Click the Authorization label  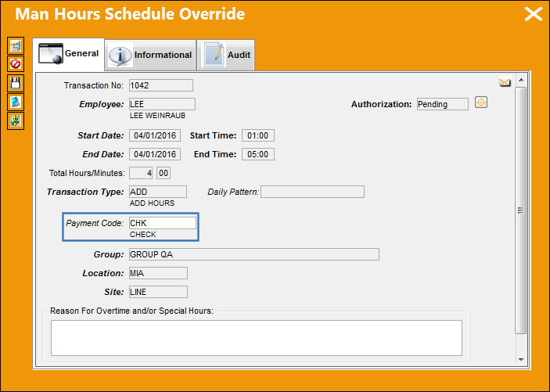(381, 104)
